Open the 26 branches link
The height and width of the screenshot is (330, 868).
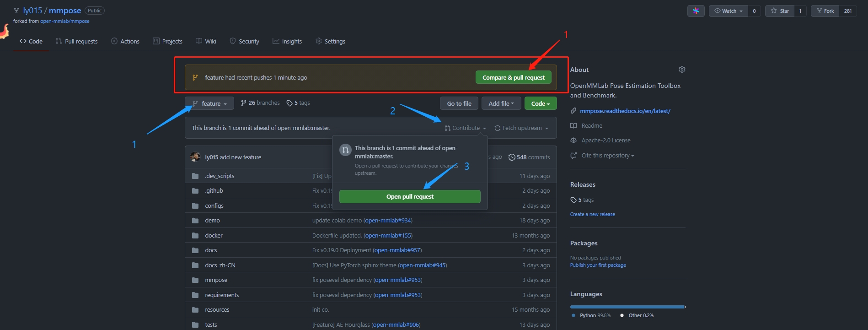260,103
